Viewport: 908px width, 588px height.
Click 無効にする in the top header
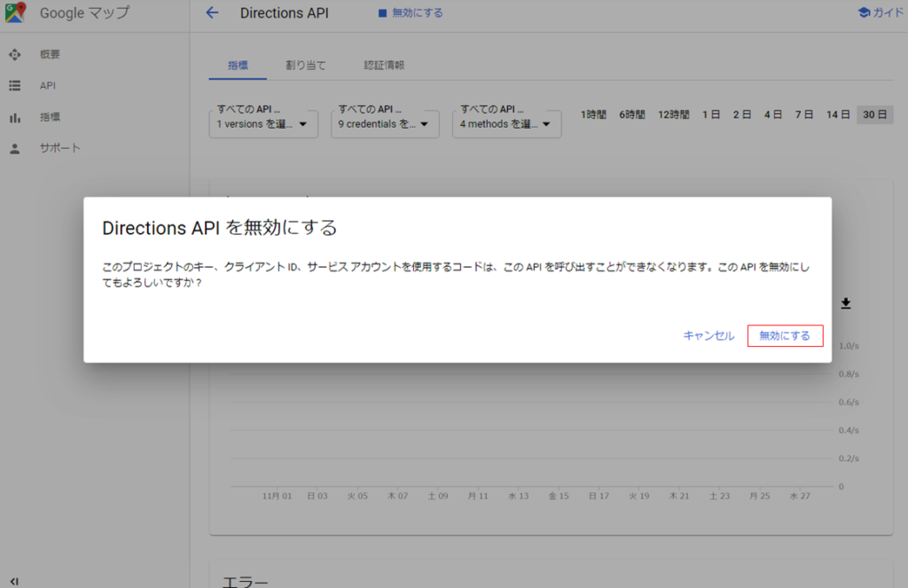[x=418, y=12]
